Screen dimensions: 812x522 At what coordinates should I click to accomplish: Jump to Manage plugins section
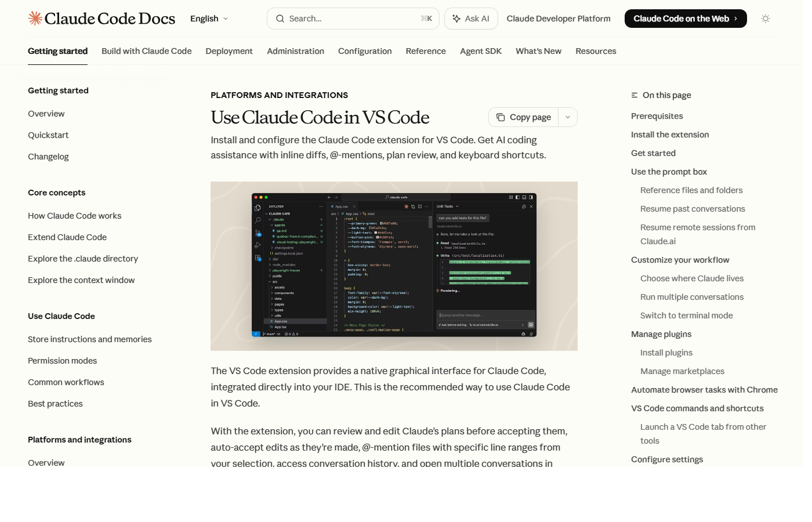(x=661, y=334)
